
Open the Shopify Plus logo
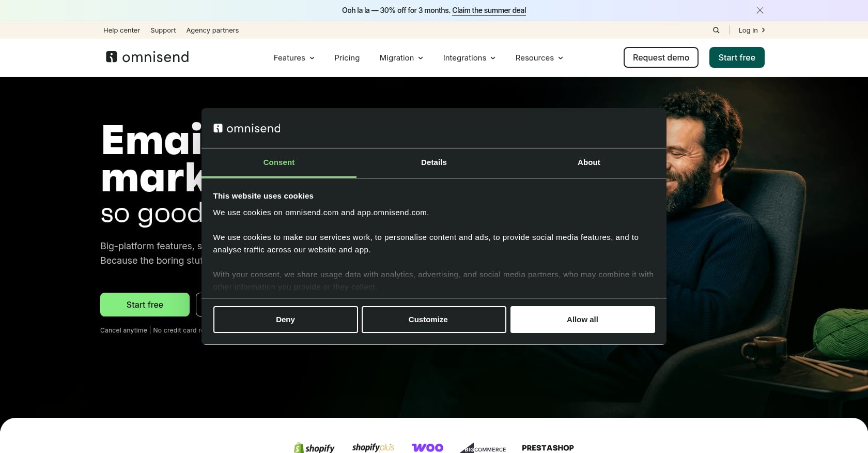coord(373,447)
